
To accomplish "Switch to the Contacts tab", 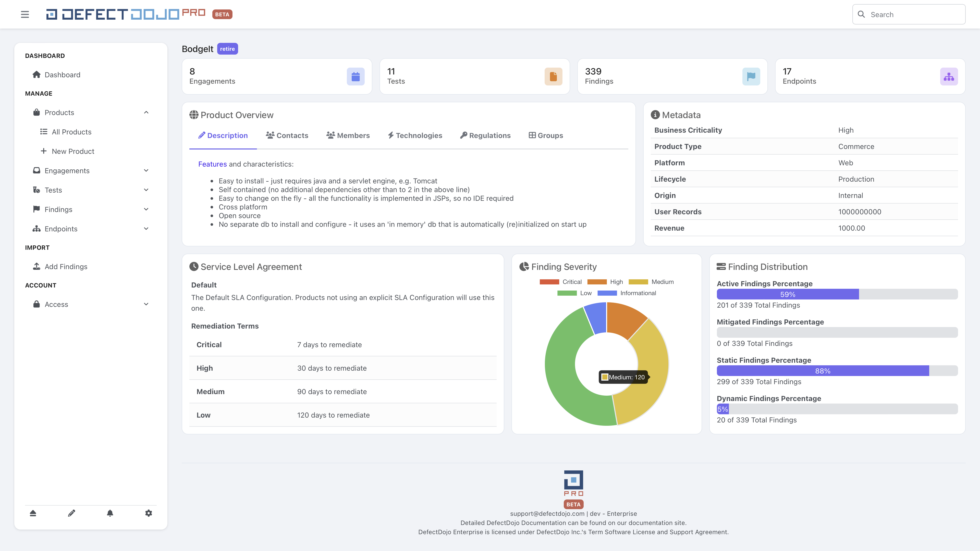I will 287,135.
